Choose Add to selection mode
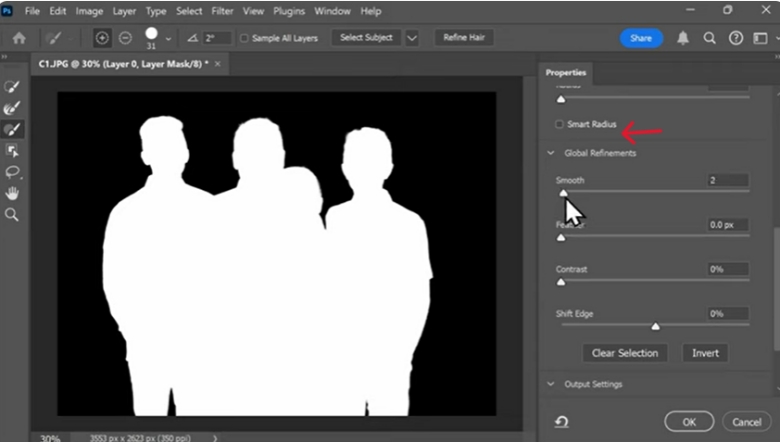780x442 pixels. [x=102, y=38]
